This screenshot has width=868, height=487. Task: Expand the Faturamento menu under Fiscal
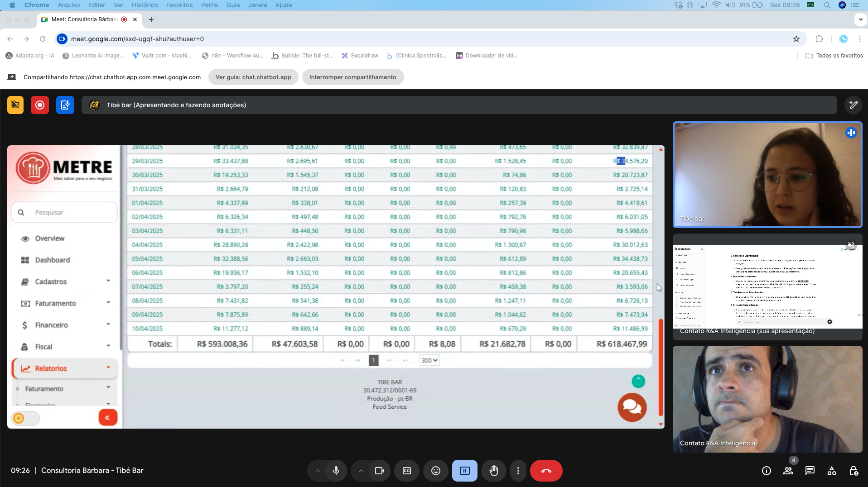tap(66, 303)
